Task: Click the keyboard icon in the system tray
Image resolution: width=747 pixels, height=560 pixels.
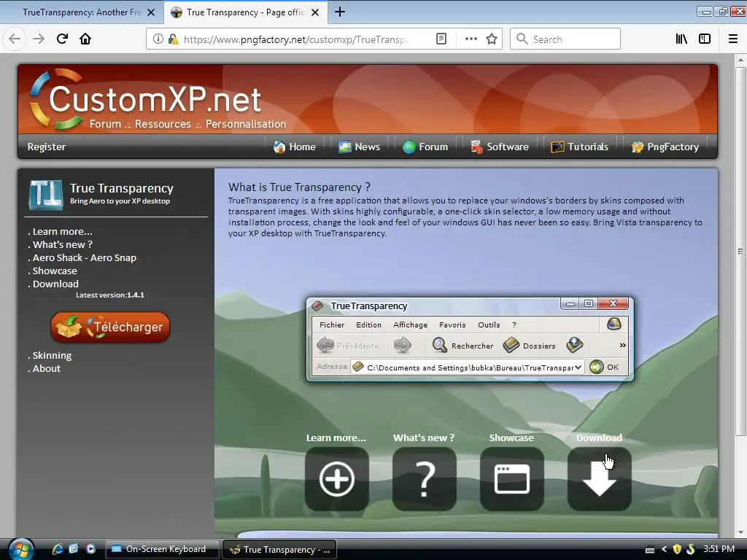Action: (650, 550)
